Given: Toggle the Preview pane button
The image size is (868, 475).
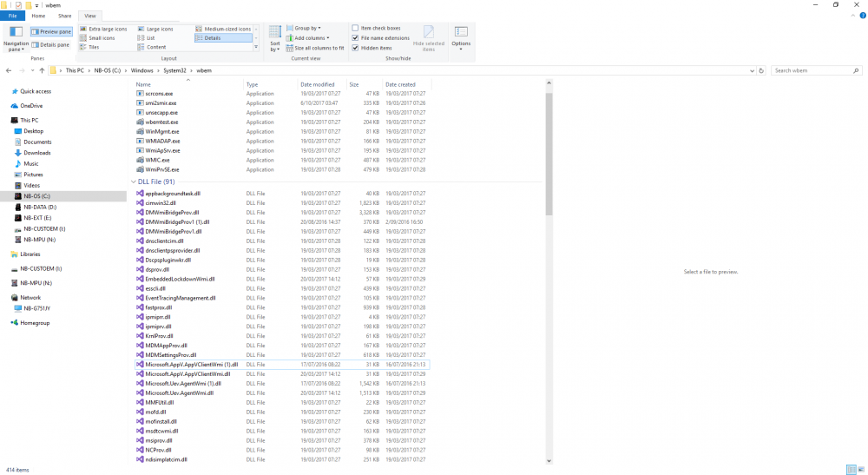Looking at the screenshot, I should pos(51,32).
